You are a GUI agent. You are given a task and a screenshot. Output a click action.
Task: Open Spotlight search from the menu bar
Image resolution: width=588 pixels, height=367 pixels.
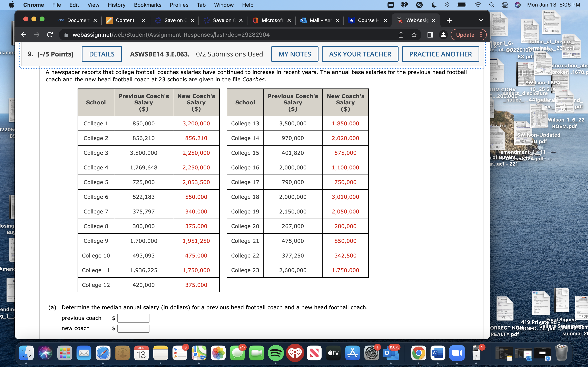[x=492, y=5]
